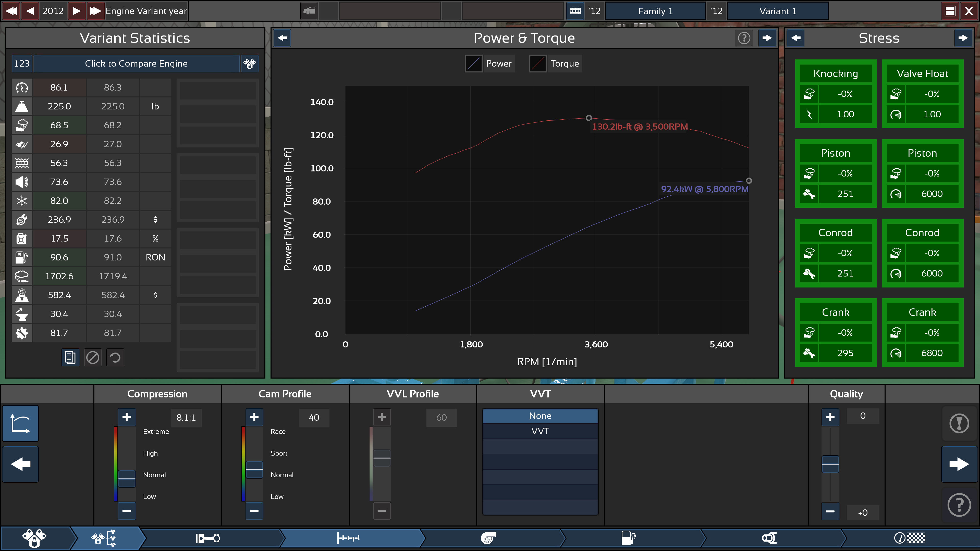Viewport: 980px width, 551px height.
Task: Open the exhaust tab
Action: tap(769, 538)
